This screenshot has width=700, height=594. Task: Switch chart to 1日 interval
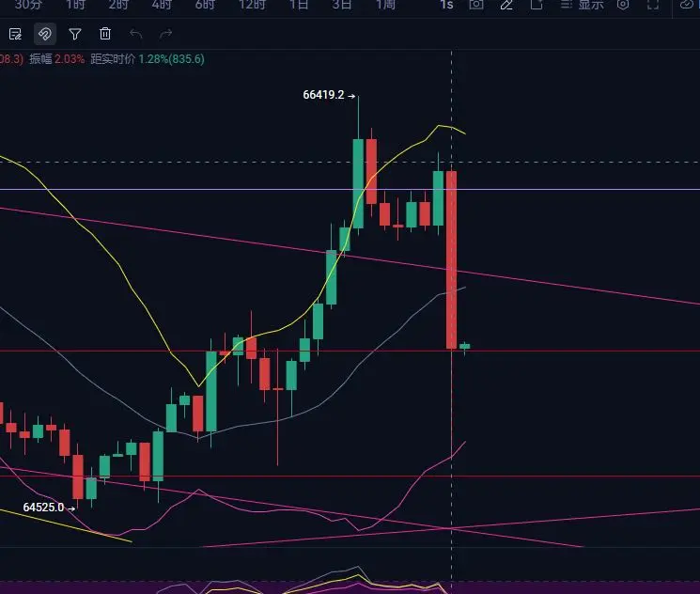(299, 5)
